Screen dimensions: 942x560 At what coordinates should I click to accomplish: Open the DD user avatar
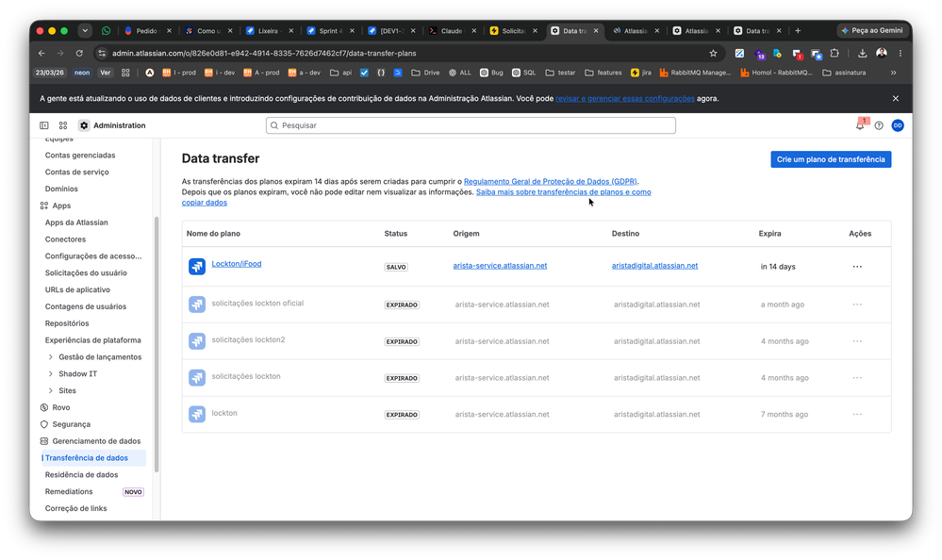pyautogui.click(x=898, y=125)
